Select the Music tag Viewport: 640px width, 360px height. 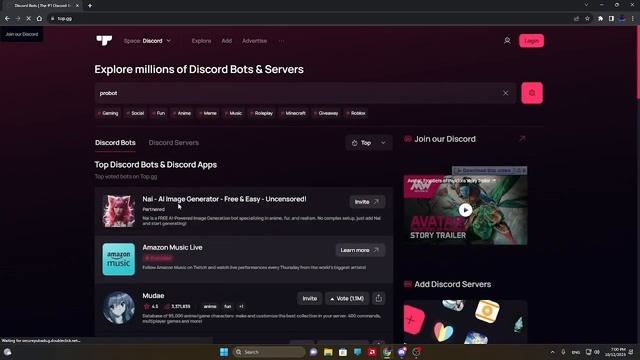click(x=234, y=113)
